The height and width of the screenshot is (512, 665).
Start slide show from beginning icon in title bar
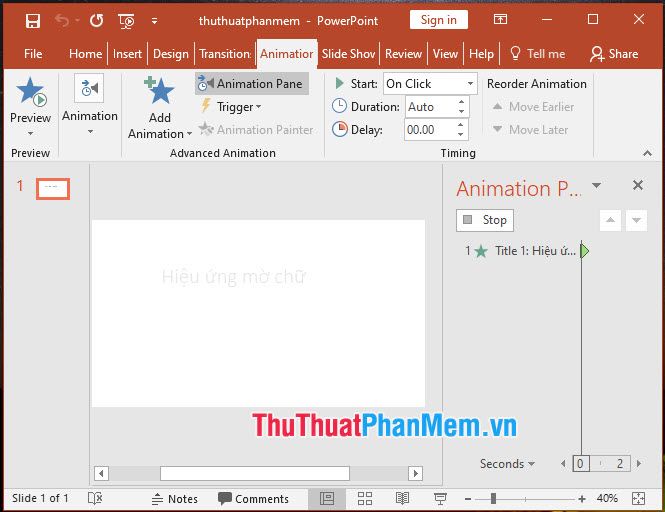126,20
